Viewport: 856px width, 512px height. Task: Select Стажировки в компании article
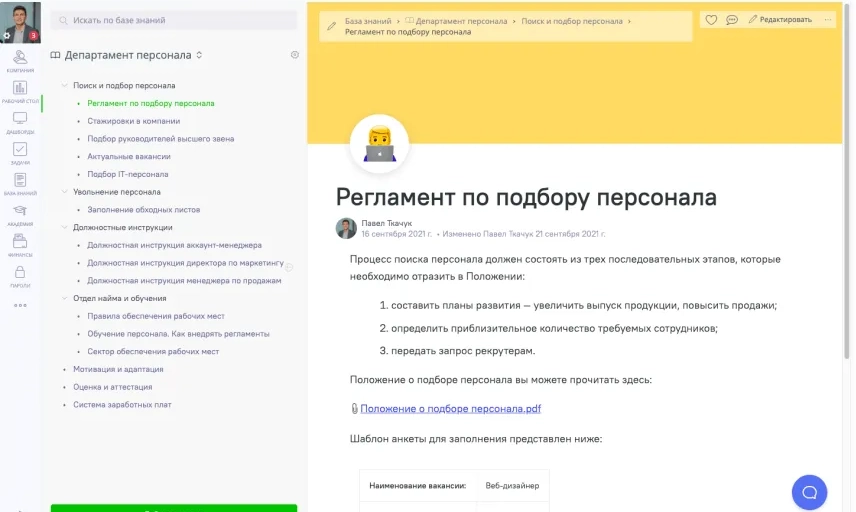(133, 121)
